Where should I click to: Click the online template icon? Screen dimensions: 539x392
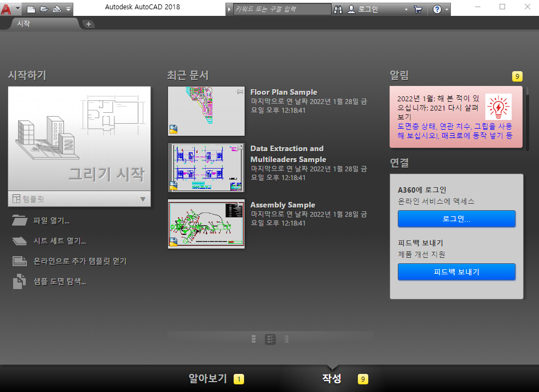[x=20, y=261]
